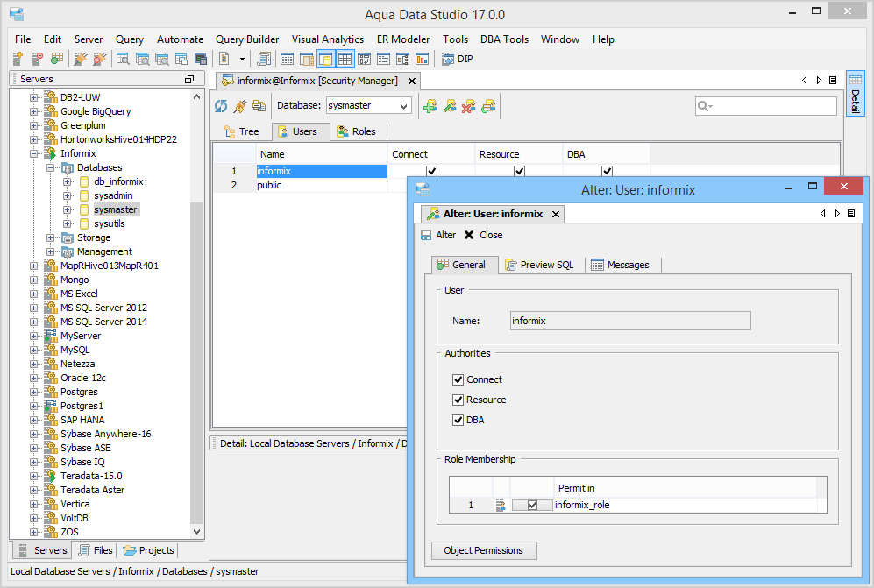874x588 pixels.
Task: Open the Visual Analytics menu
Action: [x=327, y=39]
